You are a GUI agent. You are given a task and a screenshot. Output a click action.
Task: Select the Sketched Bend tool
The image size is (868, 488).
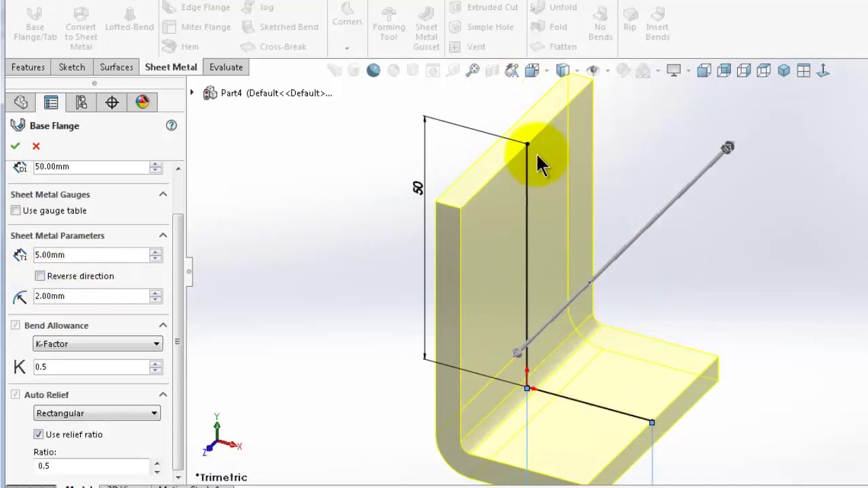279,27
